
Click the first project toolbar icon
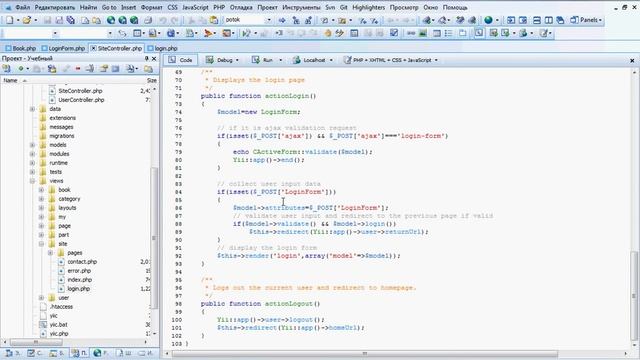click(7, 69)
